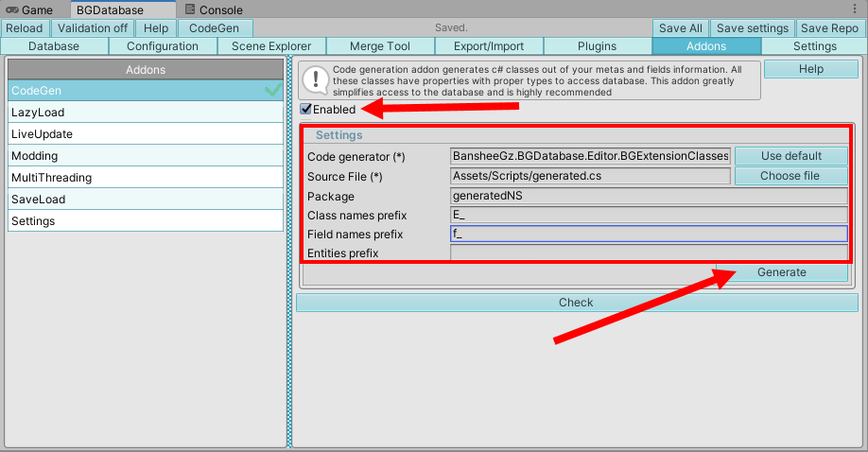Toggle the Enabled checkbox
The height and width of the screenshot is (452, 868).
306,109
